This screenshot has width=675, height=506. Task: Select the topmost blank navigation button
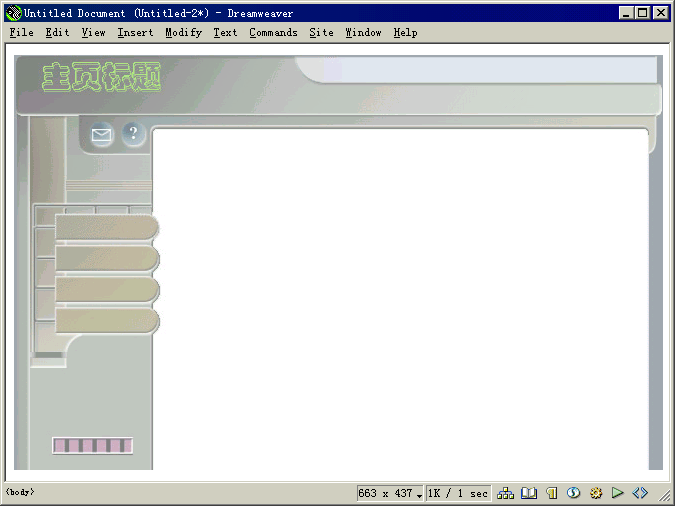pos(106,228)
